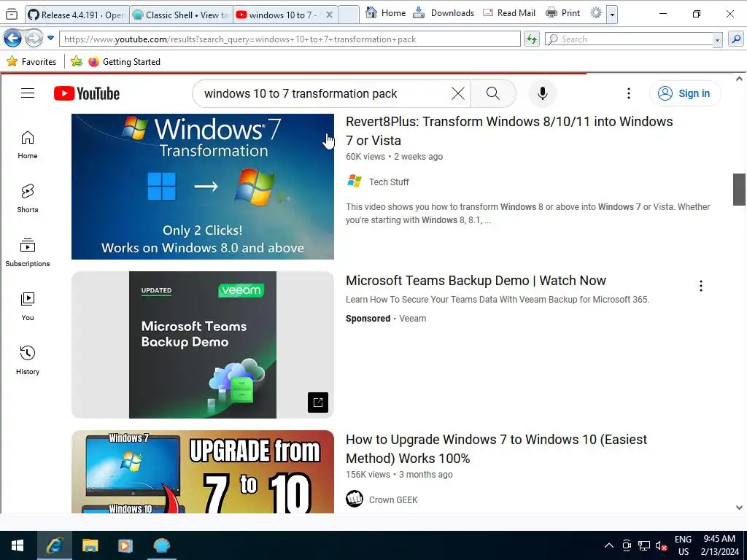Open the Windows Start menu

[18, 545]
